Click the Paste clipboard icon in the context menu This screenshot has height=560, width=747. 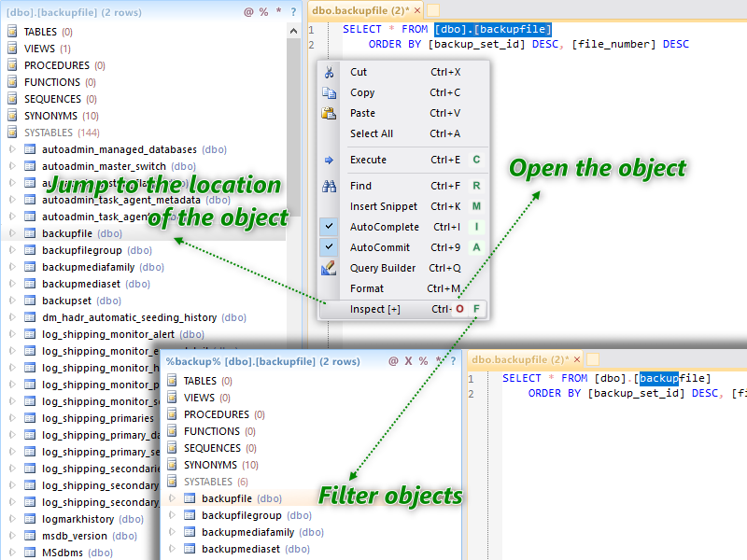tap(329, 113)
